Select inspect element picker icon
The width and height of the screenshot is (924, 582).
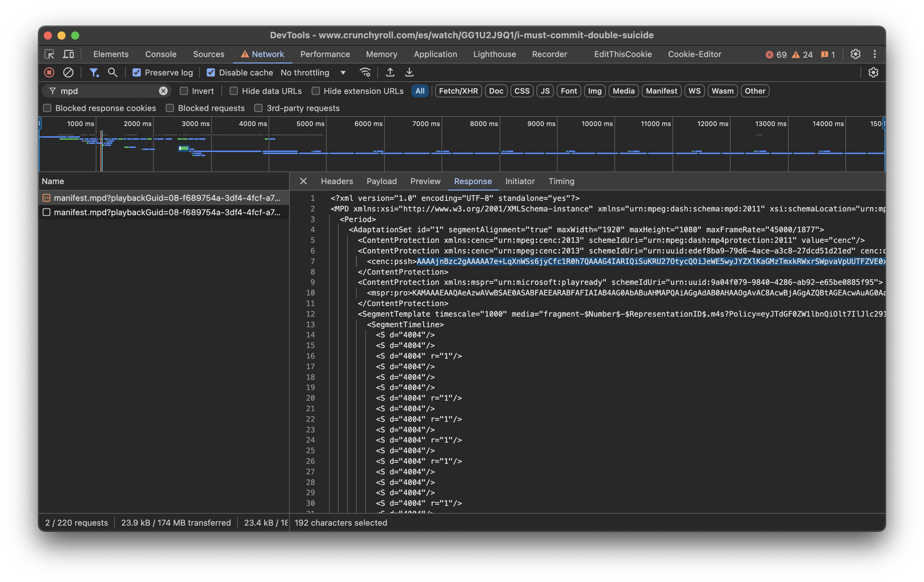pos(49,54)
